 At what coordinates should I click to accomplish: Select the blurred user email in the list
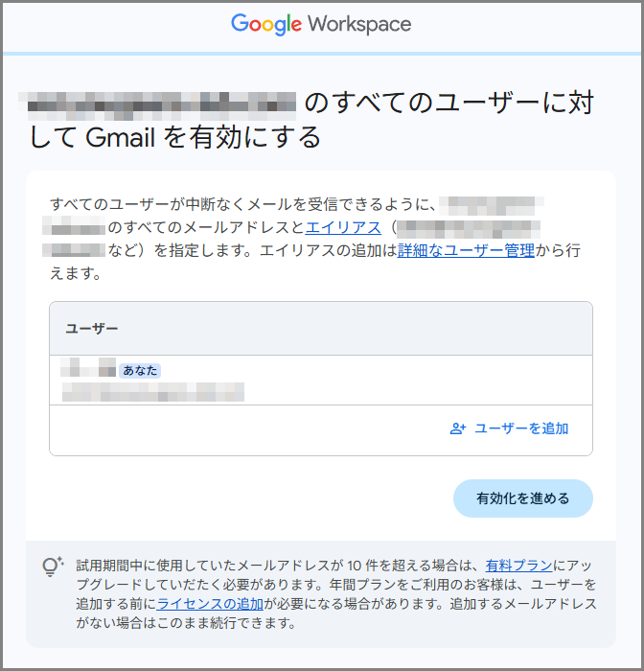click(153, 391)
